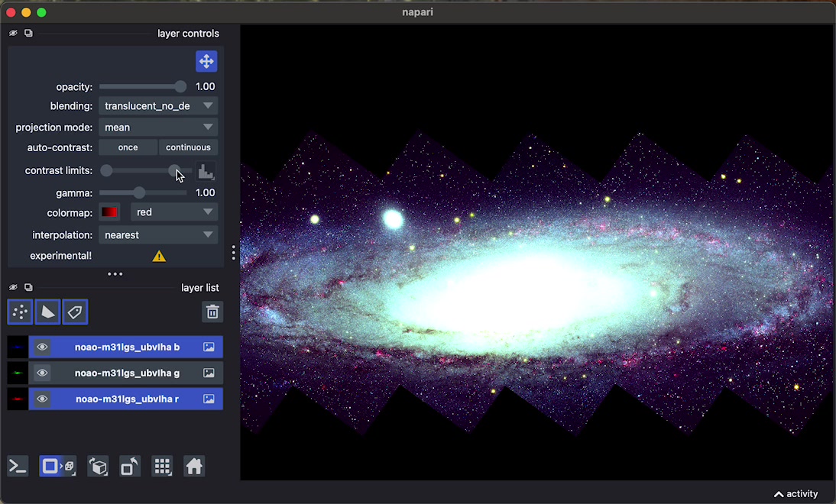The image size is (836, 504).
Task: Select the noao-m31lgs_ubvIha r layer name
Action: pos(127,399)
